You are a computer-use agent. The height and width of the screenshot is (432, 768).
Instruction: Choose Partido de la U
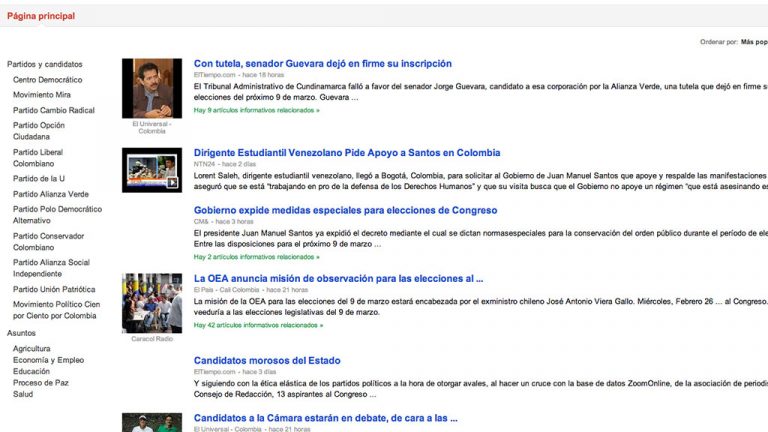point(39,179)
